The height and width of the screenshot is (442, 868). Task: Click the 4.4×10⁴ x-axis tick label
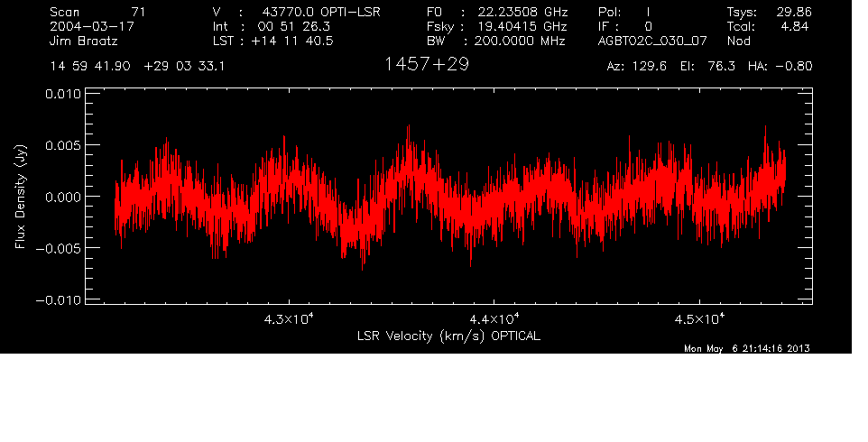point(494,318)
